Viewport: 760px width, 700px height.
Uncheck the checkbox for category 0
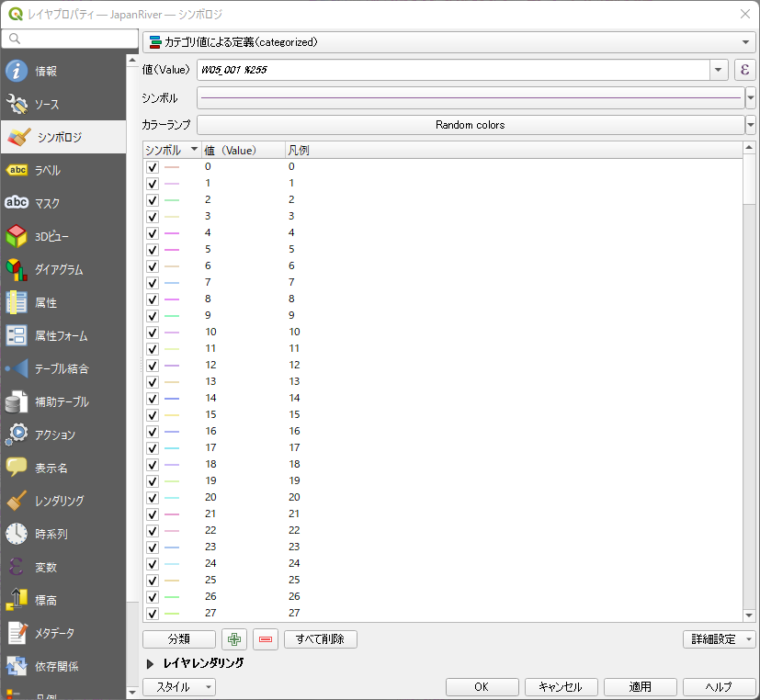[153, 167]
